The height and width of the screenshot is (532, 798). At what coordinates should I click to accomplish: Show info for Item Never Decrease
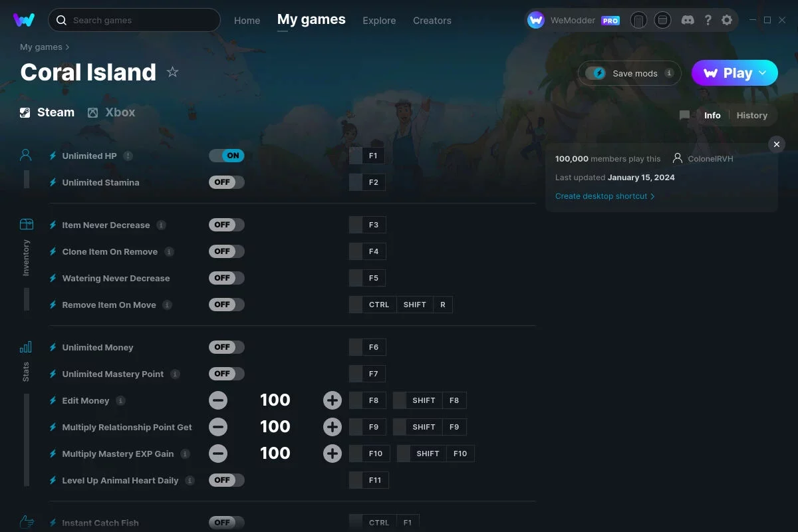coord(161,225)
